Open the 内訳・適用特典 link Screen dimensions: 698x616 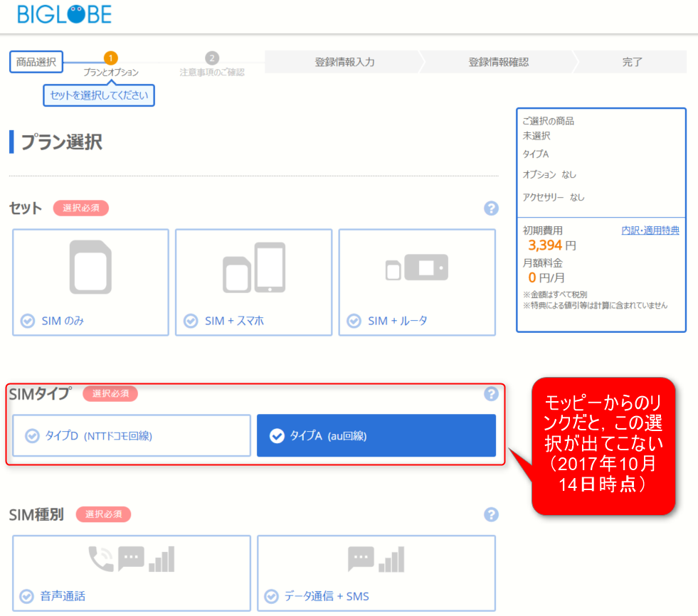tap(650, 230)
